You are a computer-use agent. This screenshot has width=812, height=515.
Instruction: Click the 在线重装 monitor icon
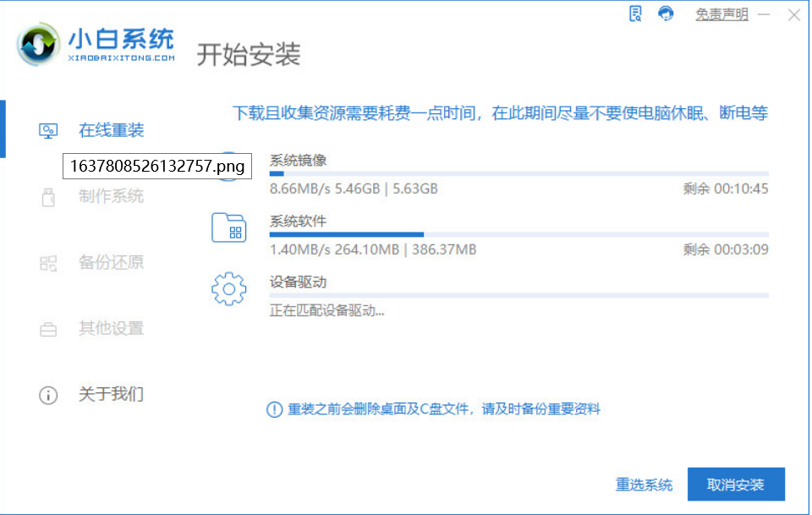point(48,130)
